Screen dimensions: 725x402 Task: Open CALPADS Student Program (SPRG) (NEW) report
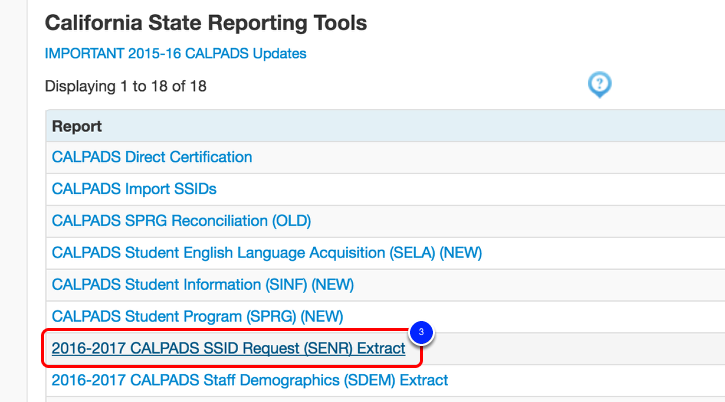[x=197, y=317]
